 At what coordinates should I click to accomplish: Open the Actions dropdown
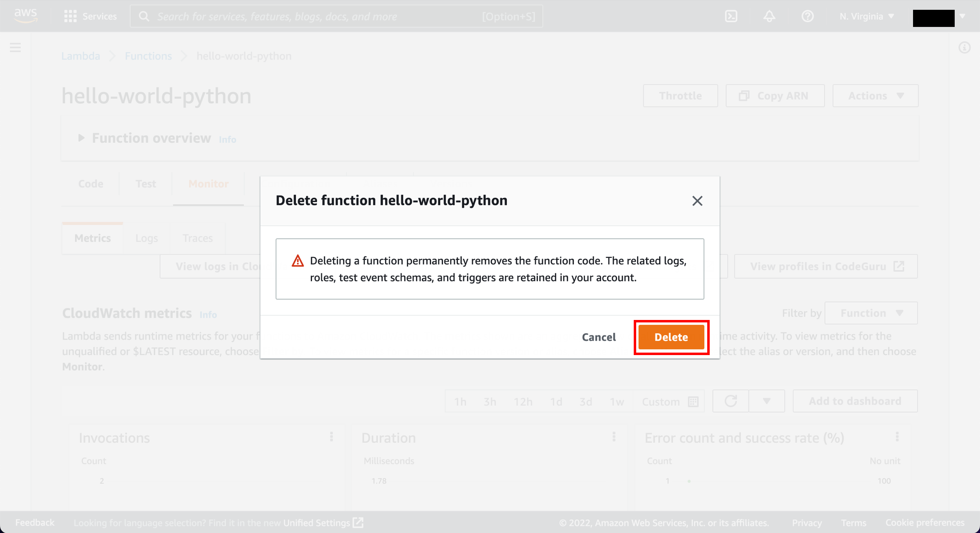pyautogui.click(x=875, y=95)
